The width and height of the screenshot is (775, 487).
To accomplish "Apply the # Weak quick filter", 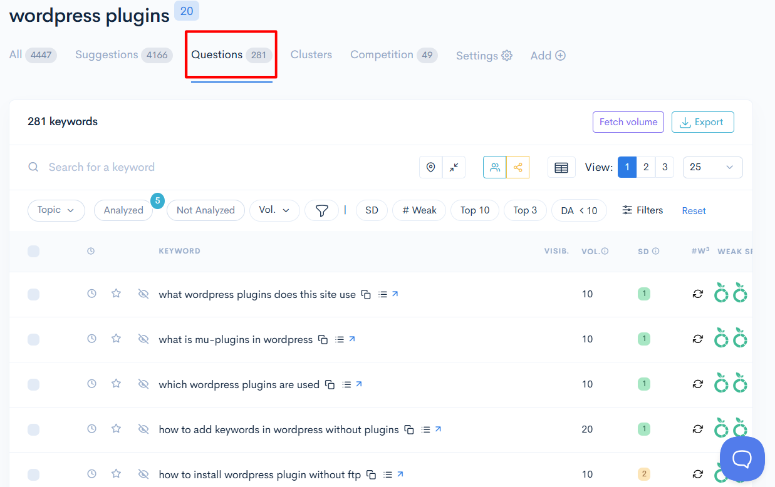I will pyautogui.click(x=419, y=210).
